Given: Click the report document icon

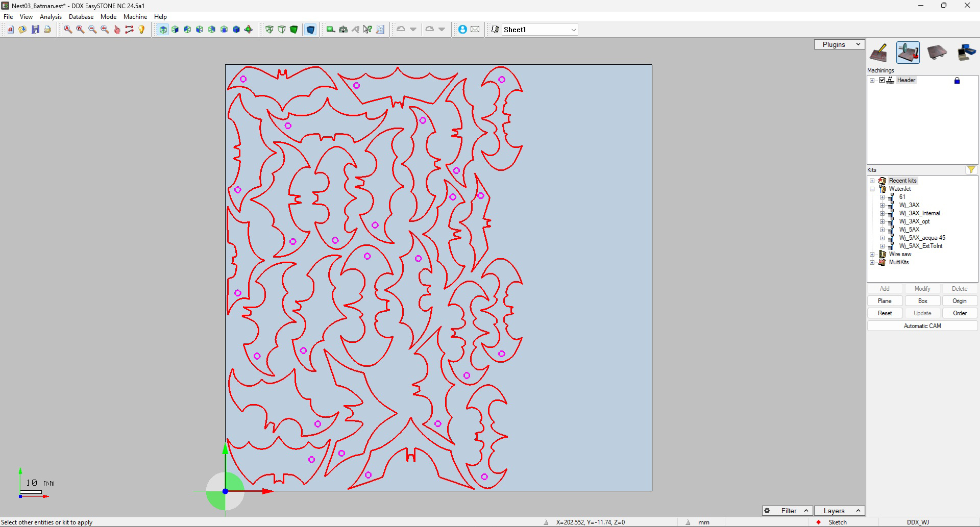Looking at the screenshot, I should point(380,30).
